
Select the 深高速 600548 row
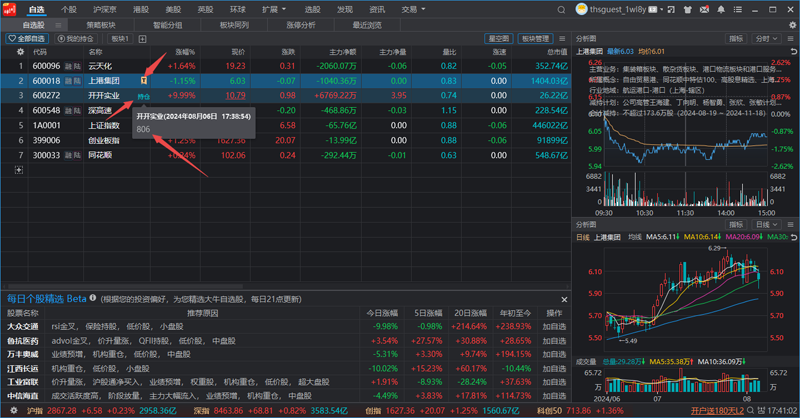[x=286, y=110]
